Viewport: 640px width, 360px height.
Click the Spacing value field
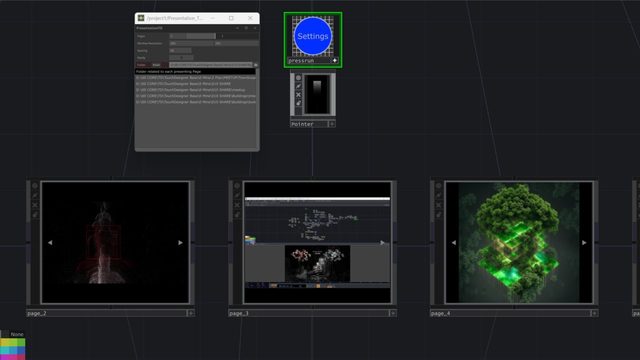tap(180, 51)
